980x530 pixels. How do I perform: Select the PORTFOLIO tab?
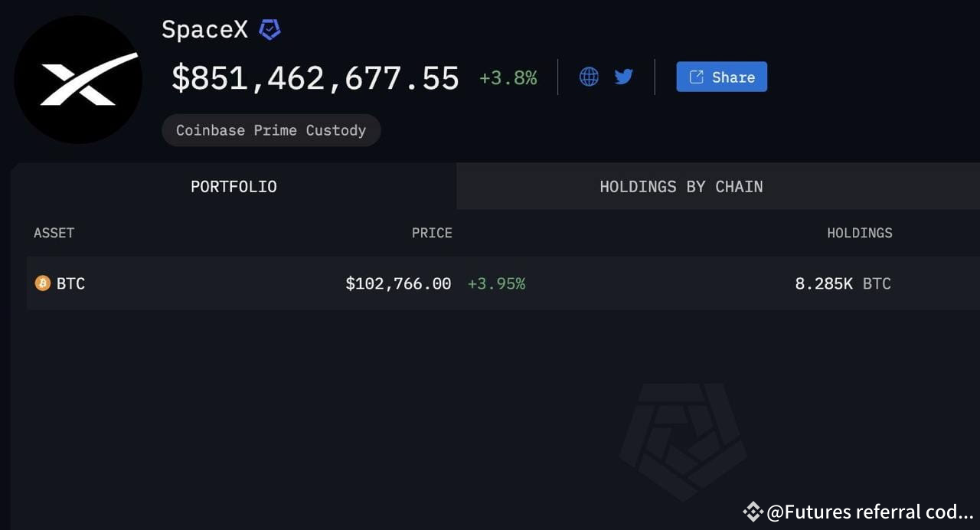pyautogui.click(x=234, y=186)
